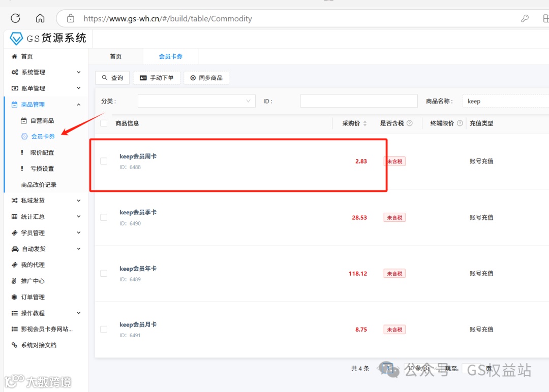This screenshot has height=392, width=549.
Task: Expand the 账单管理 menu chevron
Action: tap(79, 88)
